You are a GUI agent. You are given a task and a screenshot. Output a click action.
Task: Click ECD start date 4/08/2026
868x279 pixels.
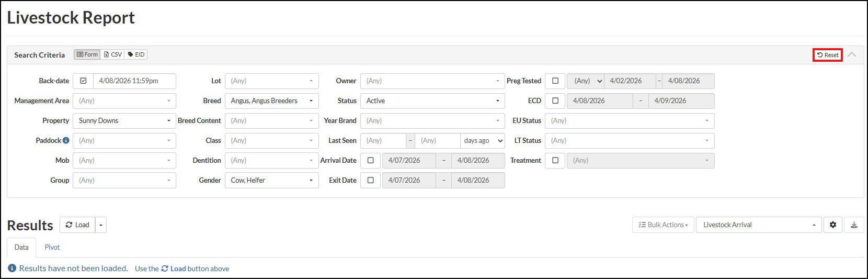point(600,101)
